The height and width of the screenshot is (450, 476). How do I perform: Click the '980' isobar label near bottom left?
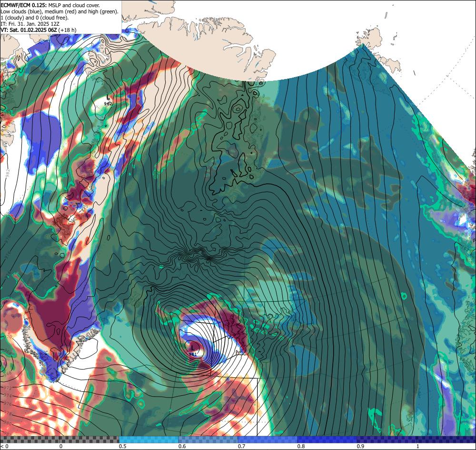8,423
